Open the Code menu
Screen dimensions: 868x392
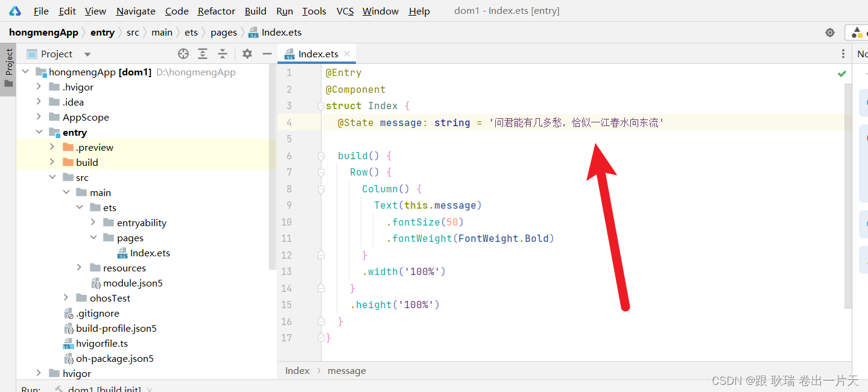177,11
